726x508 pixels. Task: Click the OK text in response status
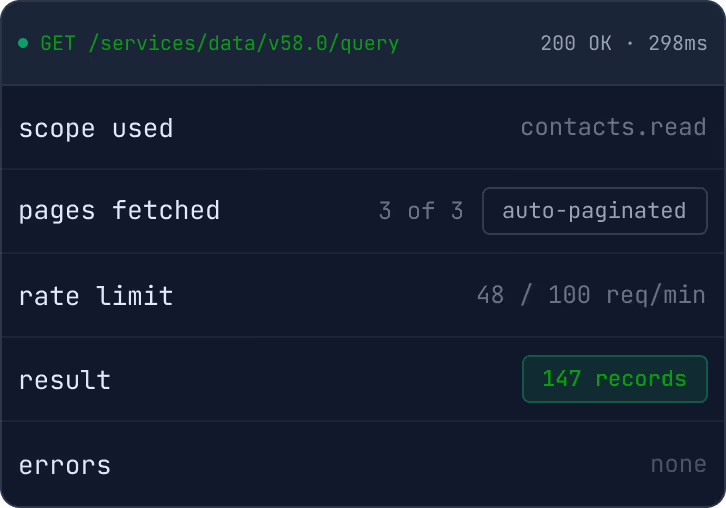tap(600, 44)
